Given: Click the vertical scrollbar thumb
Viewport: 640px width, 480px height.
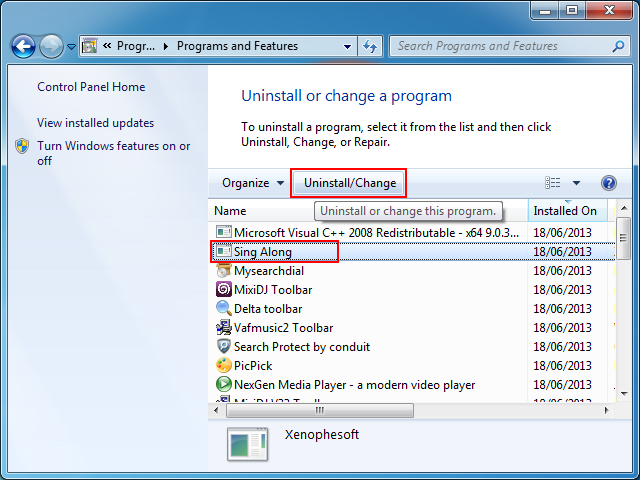Looking at the screenshot, I should click(623, 238).
